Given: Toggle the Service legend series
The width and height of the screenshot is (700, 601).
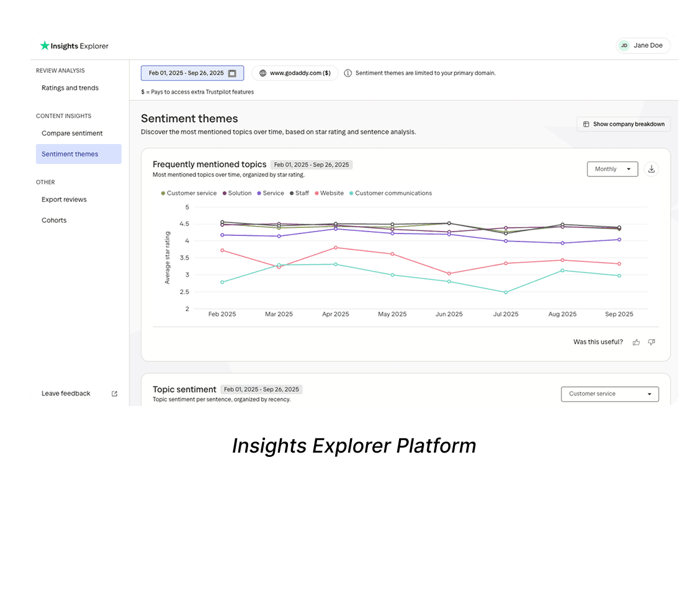Looking at the screenshot, I should point(271,193).
